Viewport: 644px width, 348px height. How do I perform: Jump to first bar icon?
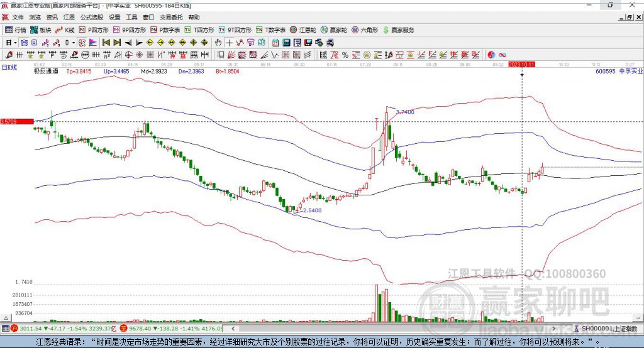click(x=106, y=43)
